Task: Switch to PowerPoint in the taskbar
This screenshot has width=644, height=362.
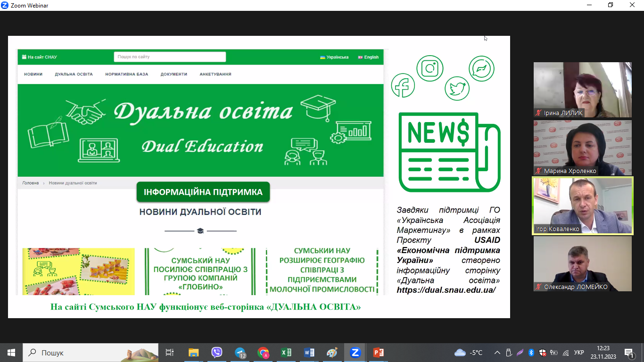Action: (x=378, y=353)
